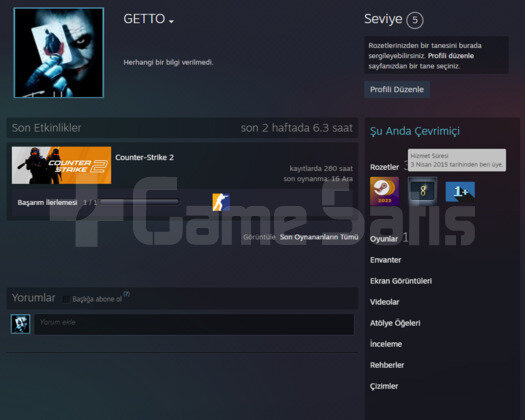Viewport: 525px width, 420px height.
Task: Open the 1+ game collector badge
Action: click(460, 191)
